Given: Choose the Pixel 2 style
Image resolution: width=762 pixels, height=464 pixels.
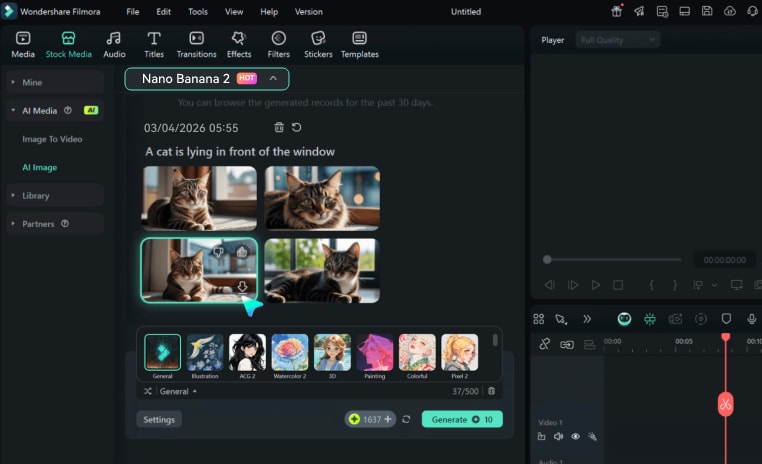Looking at the screenshot, I should coord(460,356).
